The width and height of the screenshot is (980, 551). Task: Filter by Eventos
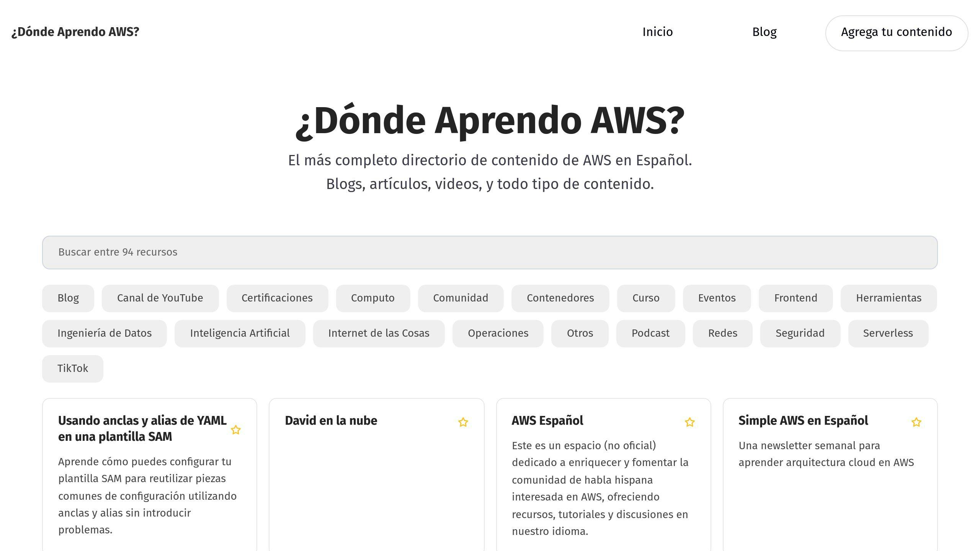click(x=717, y=298)
